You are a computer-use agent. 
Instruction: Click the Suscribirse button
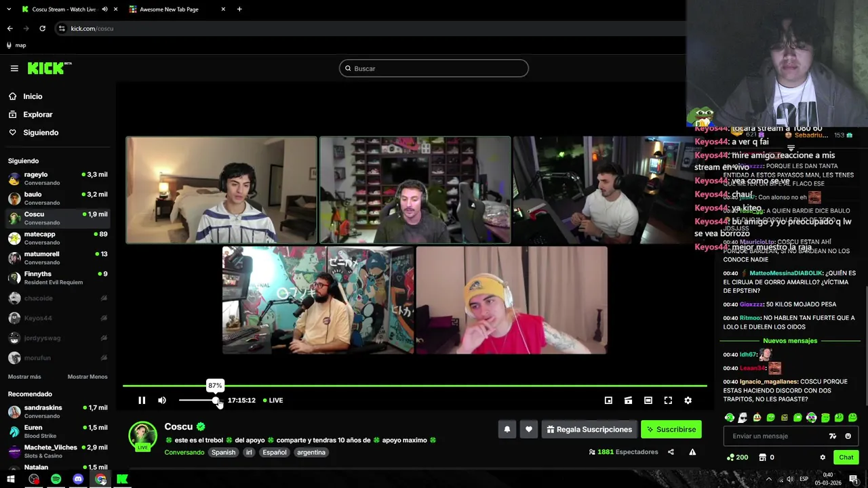point(671,430)
